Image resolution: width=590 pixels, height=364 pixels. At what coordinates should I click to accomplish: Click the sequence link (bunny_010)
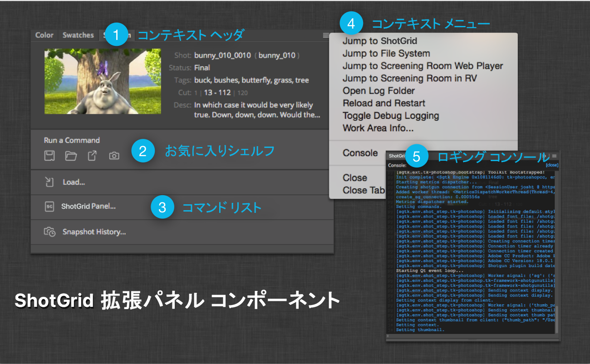277,55
